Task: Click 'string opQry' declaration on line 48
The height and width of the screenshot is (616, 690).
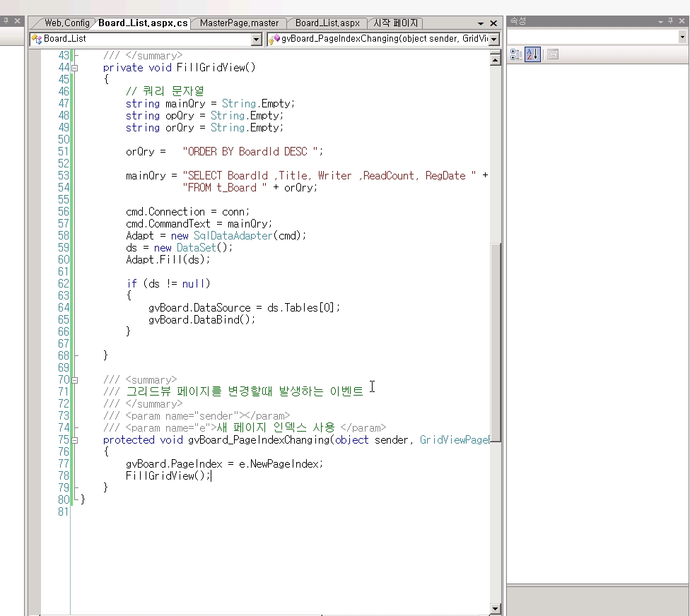Action: pos(160,116)
